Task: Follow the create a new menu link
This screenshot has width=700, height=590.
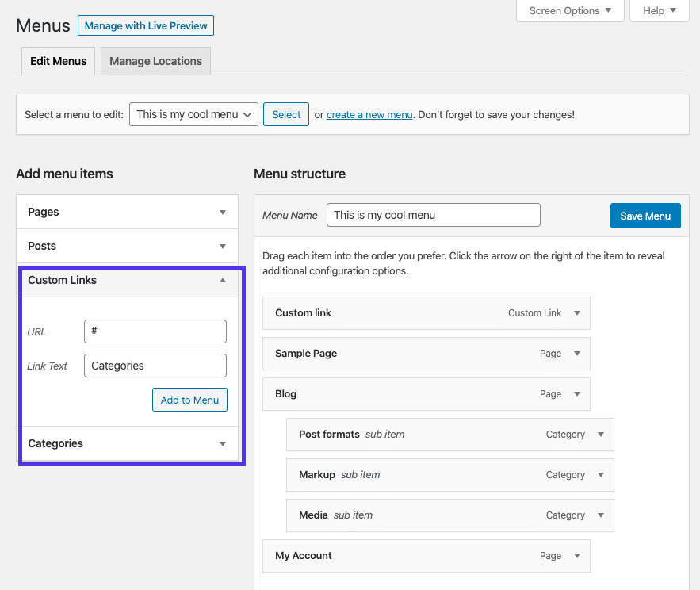Action: 369,114
